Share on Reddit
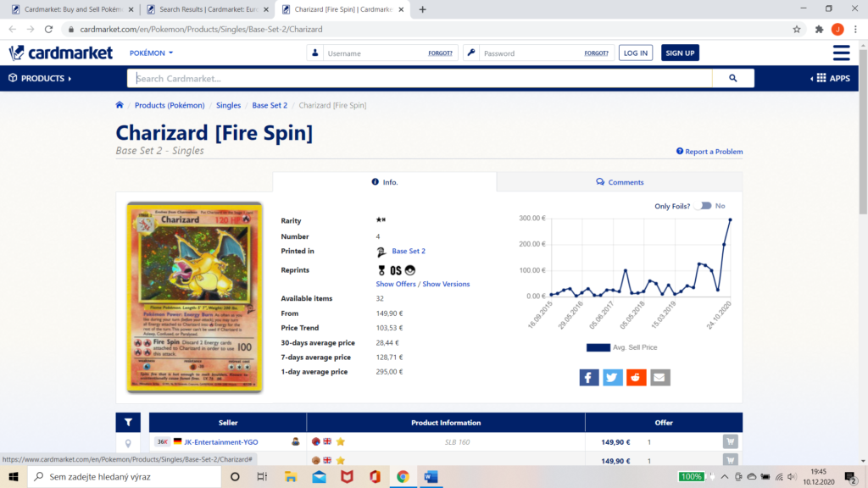This screenshot has height=488, width=868. [x=637, y=377]
